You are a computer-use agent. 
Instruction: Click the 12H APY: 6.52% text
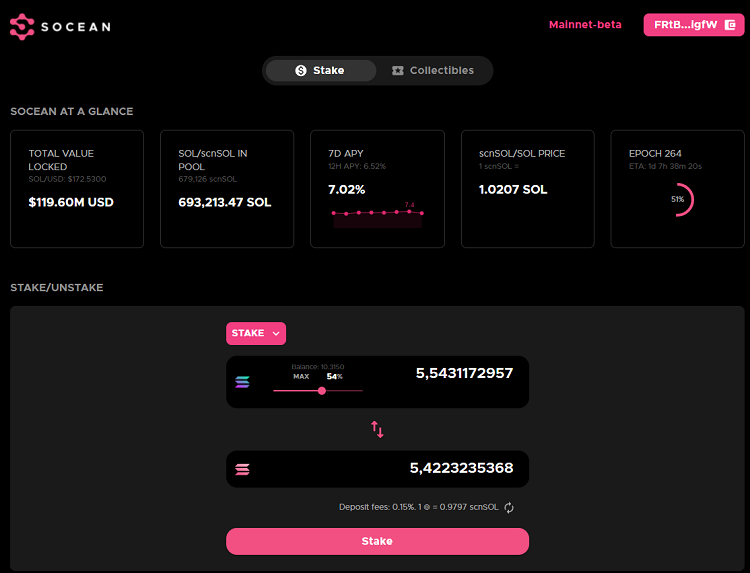[357, 166]
